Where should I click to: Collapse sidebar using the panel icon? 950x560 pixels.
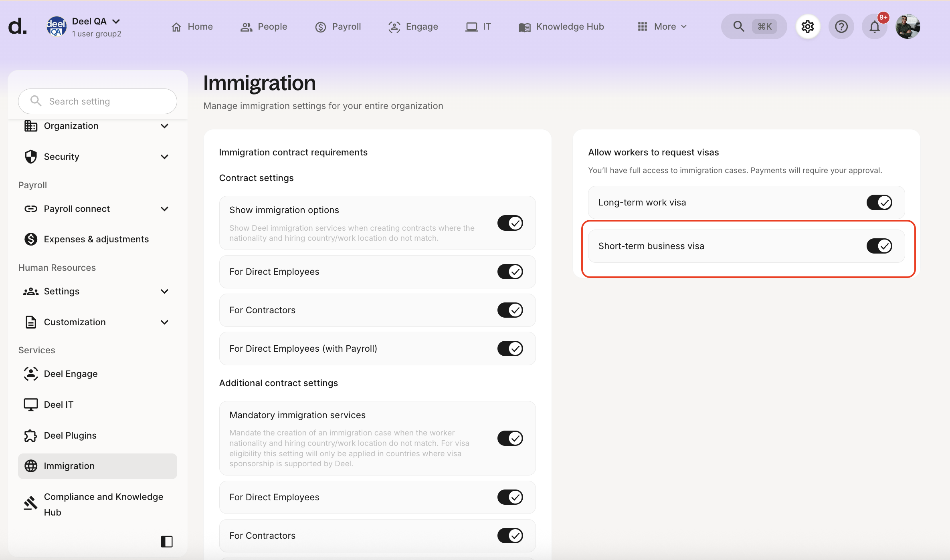click(166, 541)
